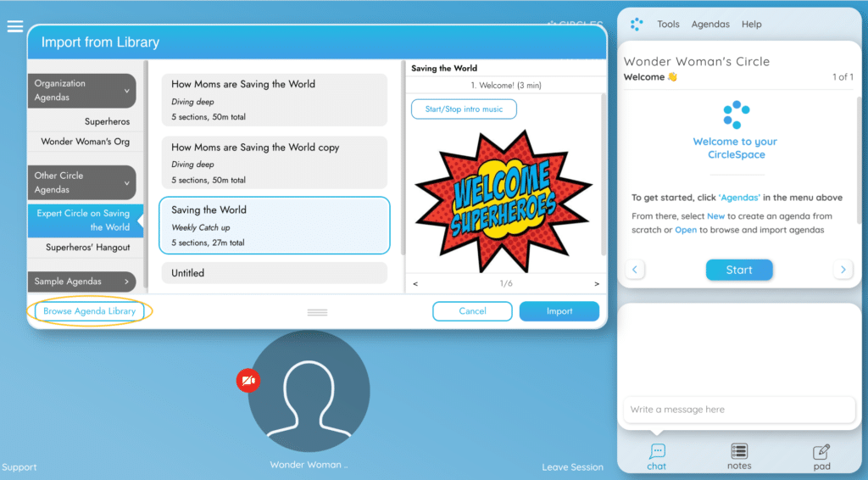868x480 pixels.
Task: Click the library sidebar scrollbar
Action: pos(146,175)
